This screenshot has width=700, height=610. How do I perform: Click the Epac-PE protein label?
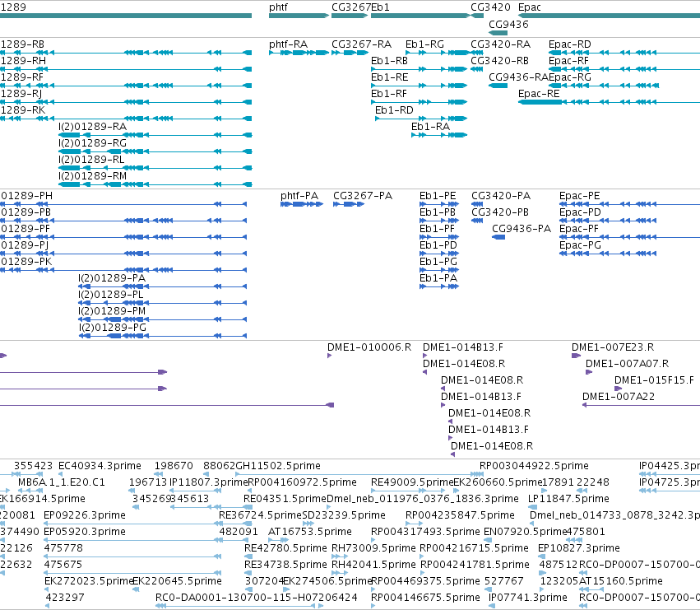[579, 196]
